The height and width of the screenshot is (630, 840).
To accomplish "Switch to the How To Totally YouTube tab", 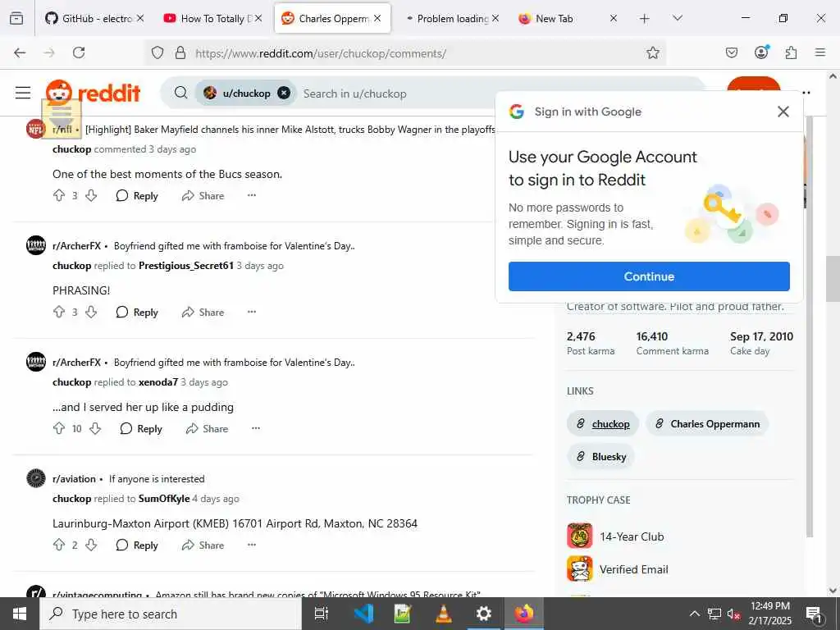I will point(213,18).
